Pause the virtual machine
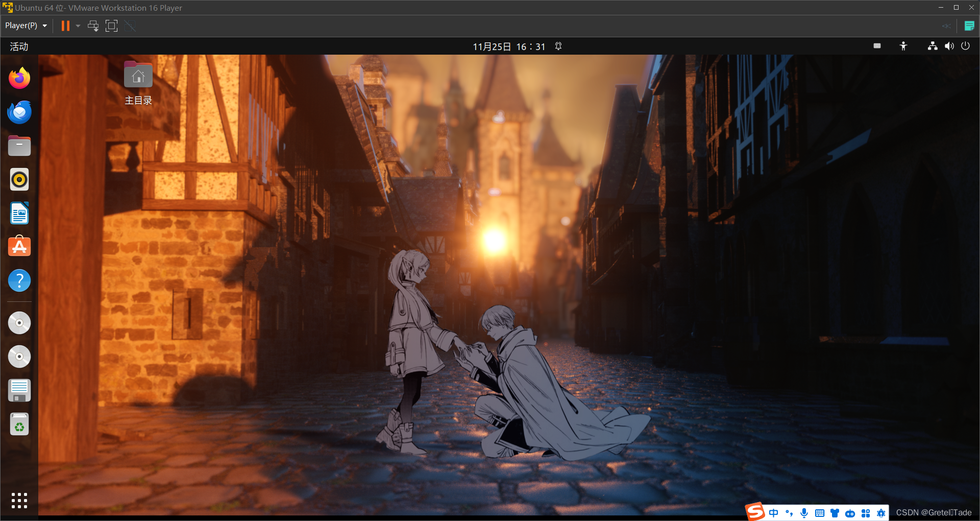980x521 pixels. pyautogui.click(x=65, y=26)
